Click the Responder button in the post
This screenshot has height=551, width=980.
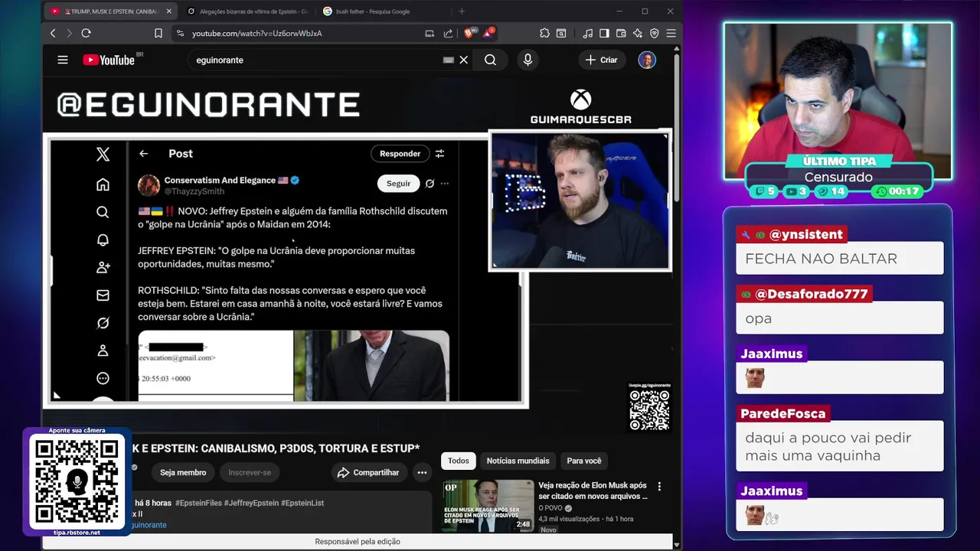tap(400, 154)
